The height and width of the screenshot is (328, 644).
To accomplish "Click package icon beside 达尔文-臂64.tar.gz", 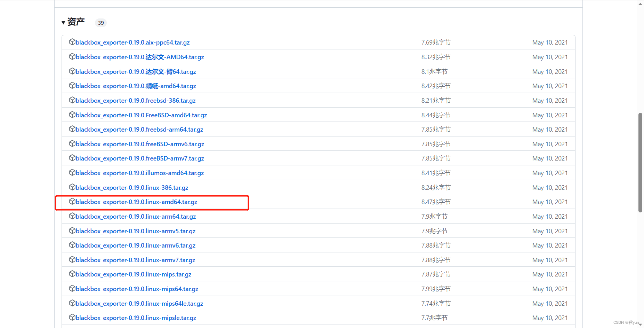I will (72, 71).
